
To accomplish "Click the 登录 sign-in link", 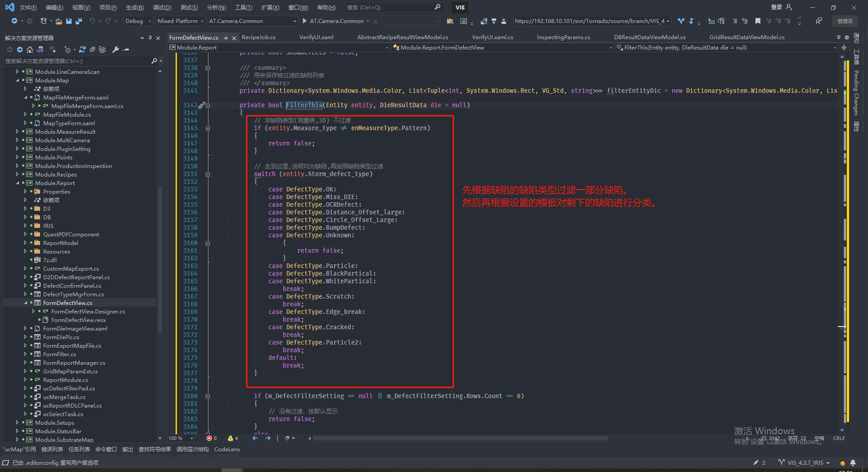I will (x=776, y=7).
